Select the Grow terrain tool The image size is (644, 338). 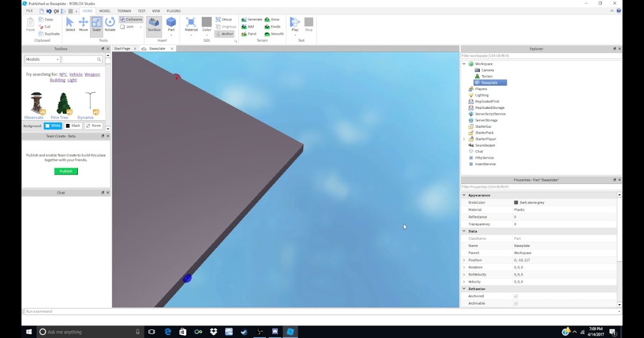(x=272, y=19)
